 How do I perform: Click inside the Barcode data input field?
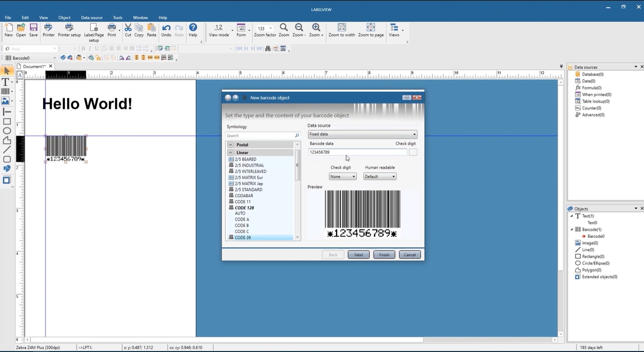pos(357,152)
